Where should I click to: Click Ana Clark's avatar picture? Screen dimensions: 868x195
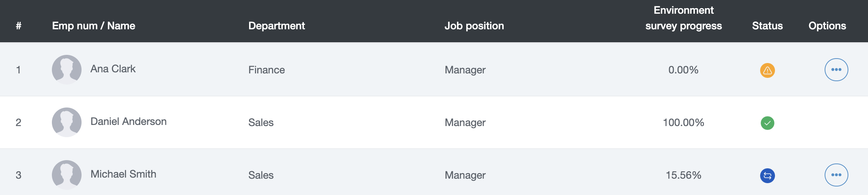(67, 70)
